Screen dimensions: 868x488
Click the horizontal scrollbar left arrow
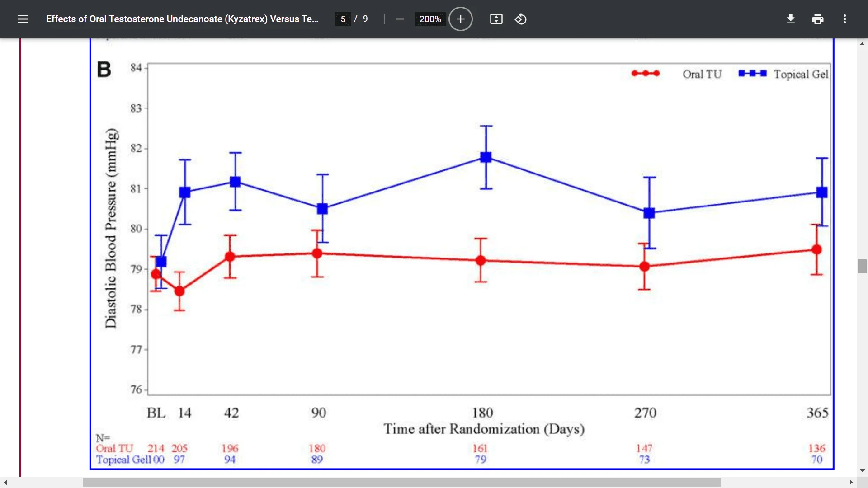click(5, 482)
